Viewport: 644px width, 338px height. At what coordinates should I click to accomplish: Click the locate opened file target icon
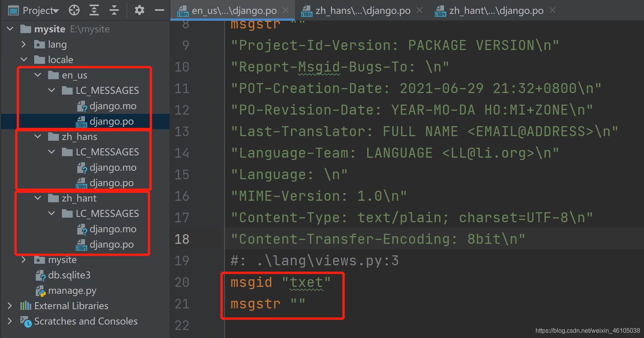tap(74, 10)
